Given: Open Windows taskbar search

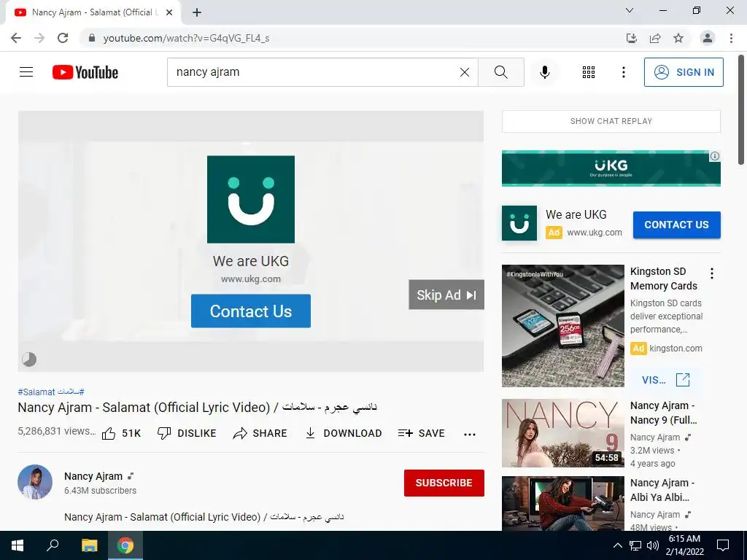Looking at the screenshot, I should [x=53, y=545].
